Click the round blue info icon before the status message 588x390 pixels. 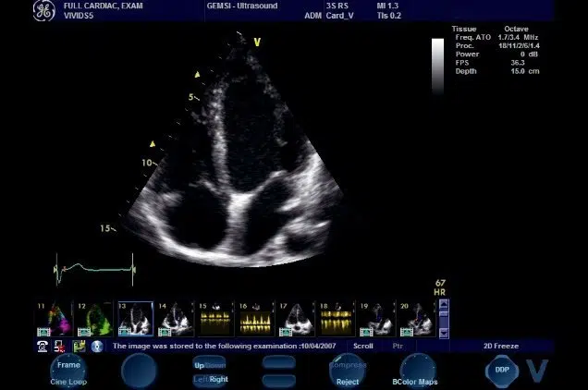tap(96, 347)
